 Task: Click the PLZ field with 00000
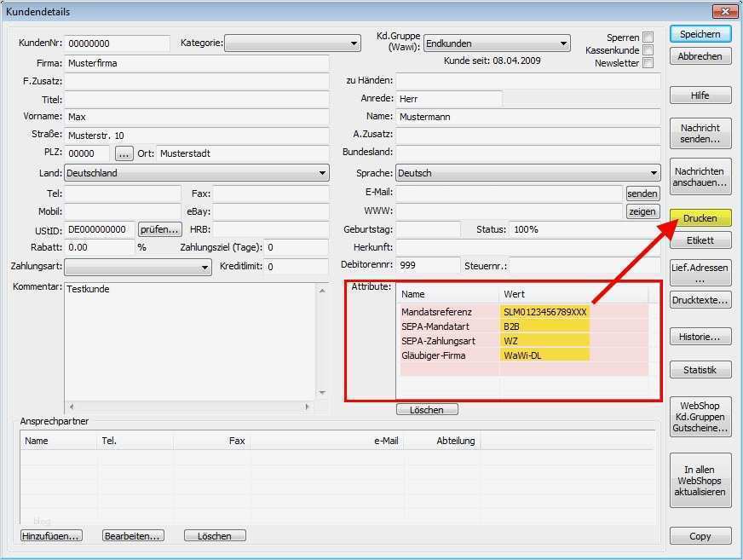87,153
